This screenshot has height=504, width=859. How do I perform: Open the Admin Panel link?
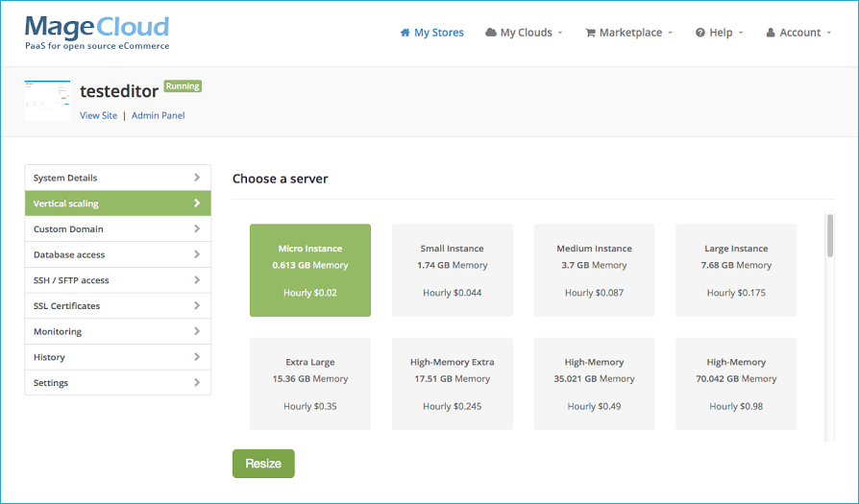[159, 115]
